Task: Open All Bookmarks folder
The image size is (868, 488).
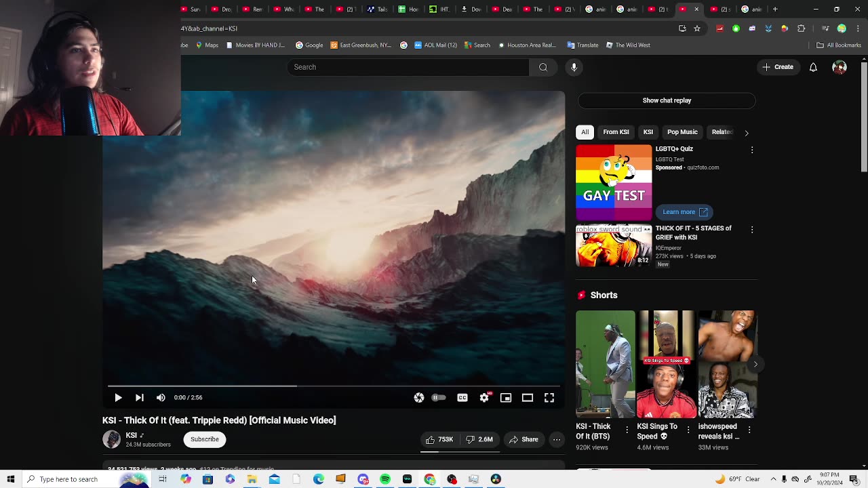Action: click(839, 45)
